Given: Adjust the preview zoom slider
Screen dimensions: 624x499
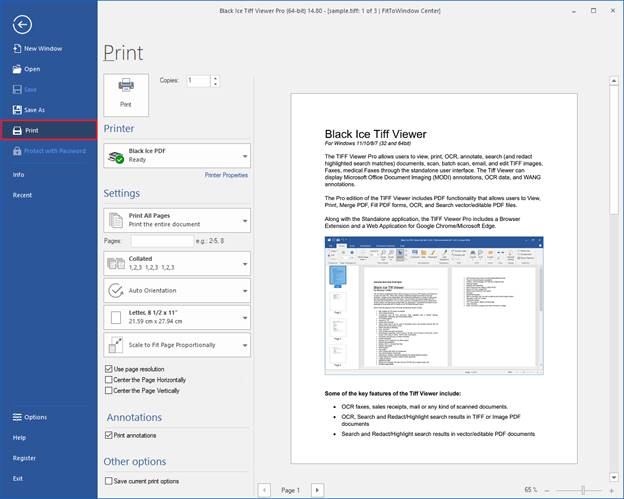Looking at the screenshot, I should pos(583,491).
